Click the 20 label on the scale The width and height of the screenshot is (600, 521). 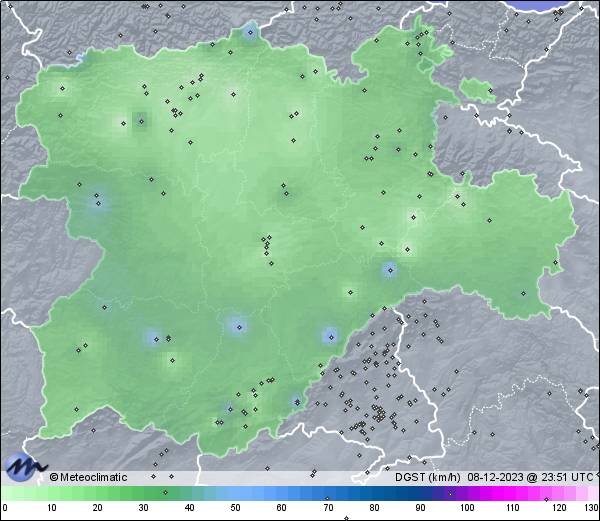[x=98, y=508]
